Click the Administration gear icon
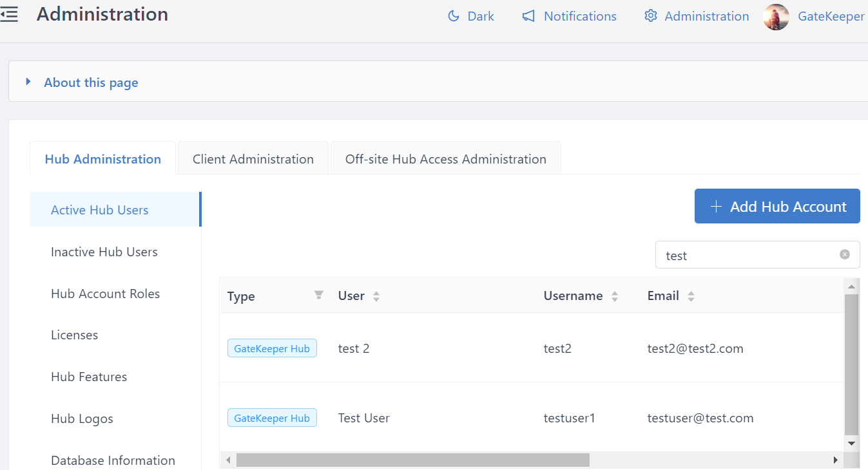Screen dimensions: 868x470 point(650,16)
